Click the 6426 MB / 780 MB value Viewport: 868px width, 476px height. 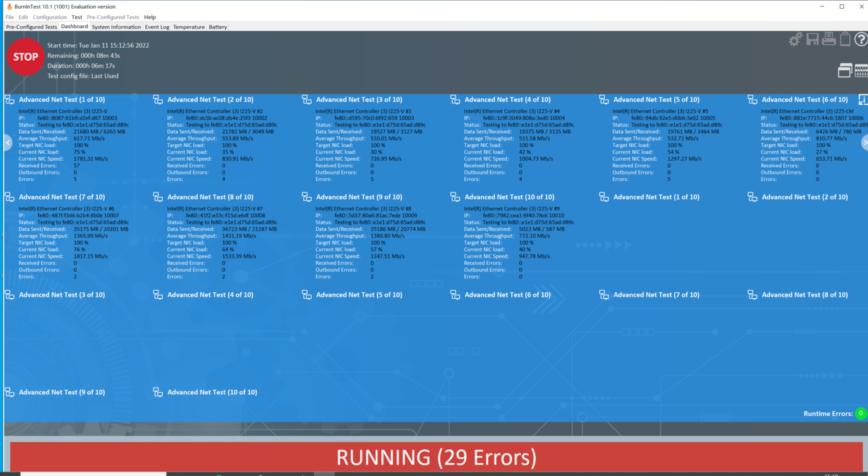point(840,132)
